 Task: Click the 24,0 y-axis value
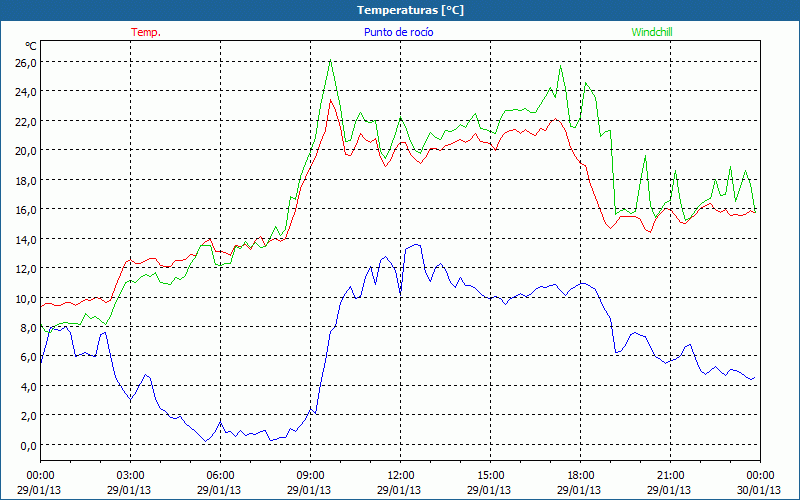(26, 92)
